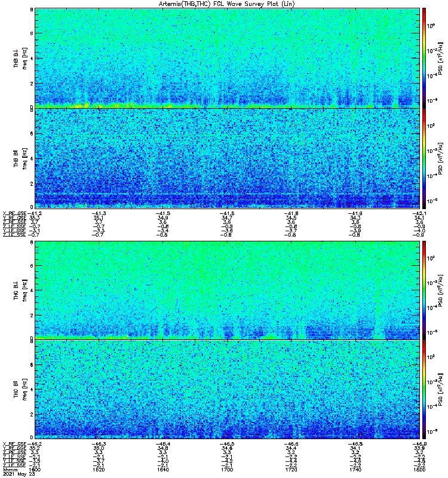Click inside the THB B⊥ spectrogram panel
The width and height of the screenshot is (448, 478).
(x=228, y=58)
